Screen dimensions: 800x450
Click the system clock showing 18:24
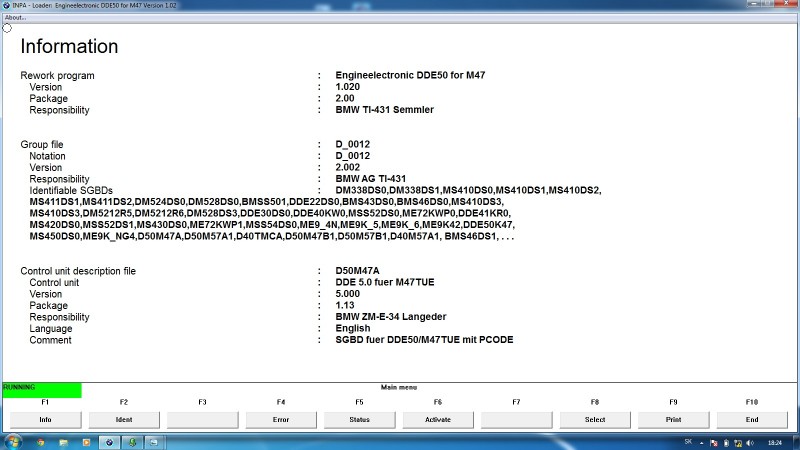(x=774, y=443)
